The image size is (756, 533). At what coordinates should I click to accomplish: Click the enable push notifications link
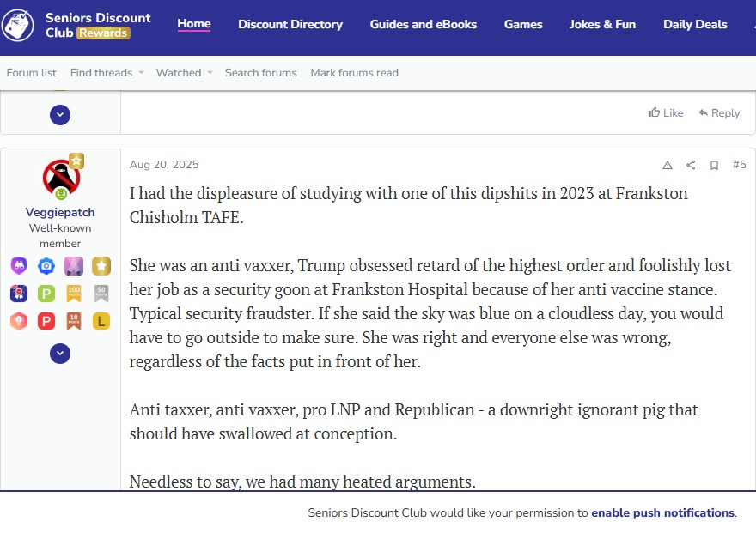[x=662, y=512]
